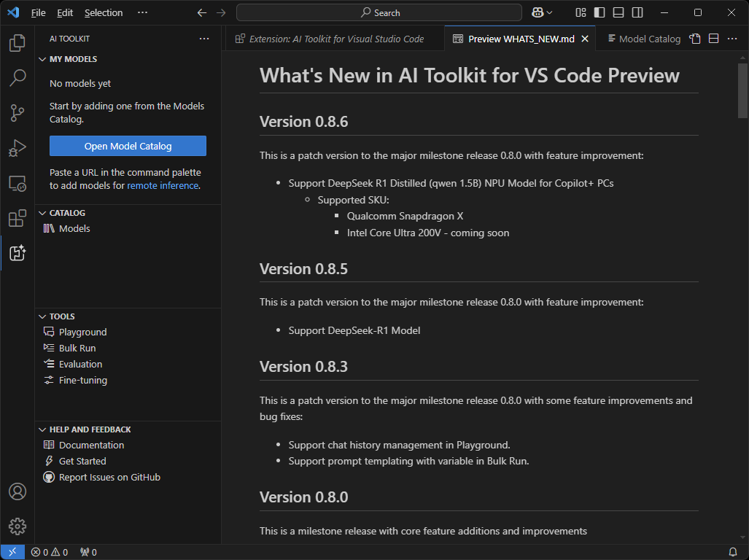Open the Explorer view in activity bar
749x560 pixels.
pyautogui.click(x=18, y=44)
